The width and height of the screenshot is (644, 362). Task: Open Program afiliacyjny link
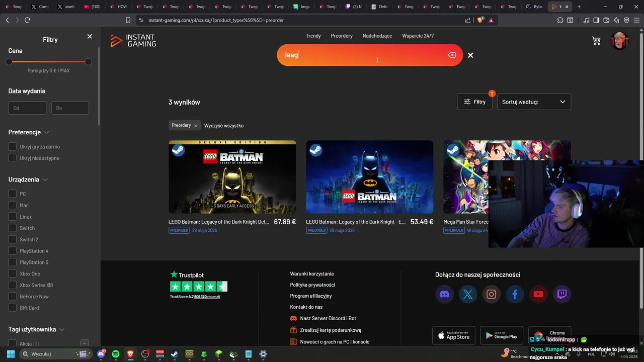[x=311, y=296]
